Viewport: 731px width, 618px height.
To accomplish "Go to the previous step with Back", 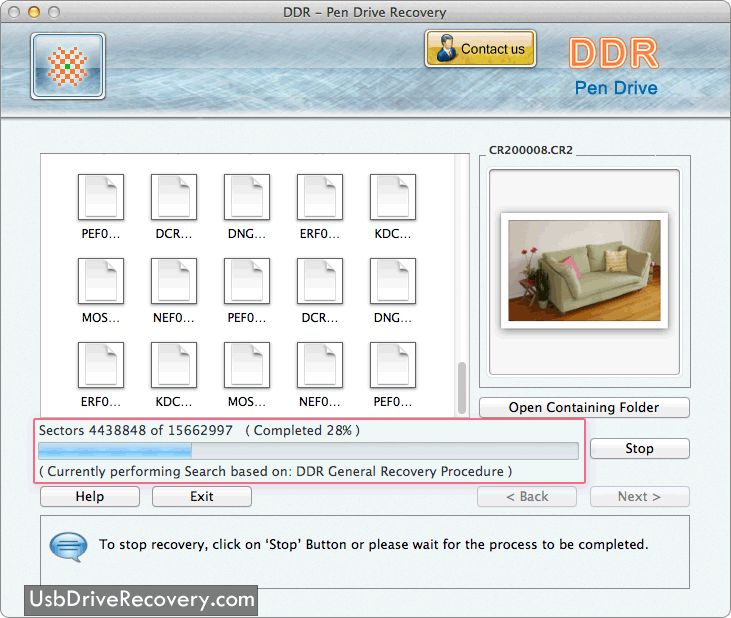I will (x=527, y=496).
